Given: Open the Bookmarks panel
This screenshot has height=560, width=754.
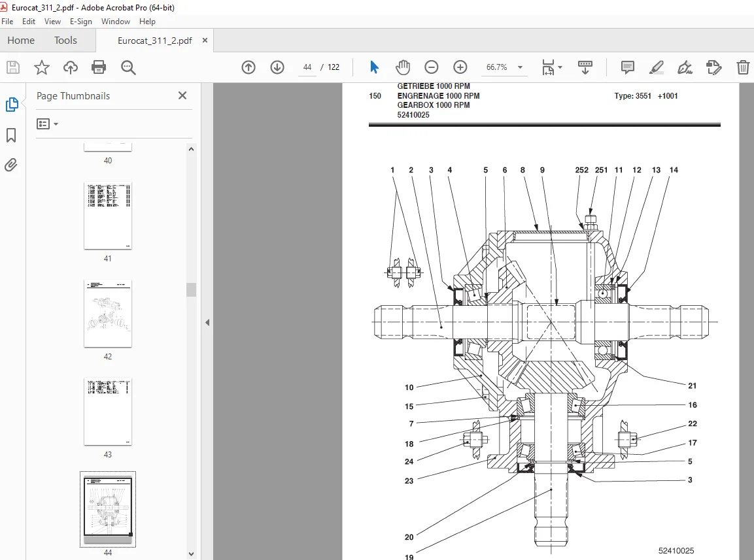Looking at the screenshot, I should pyautogui.click(x=11, y=135).
